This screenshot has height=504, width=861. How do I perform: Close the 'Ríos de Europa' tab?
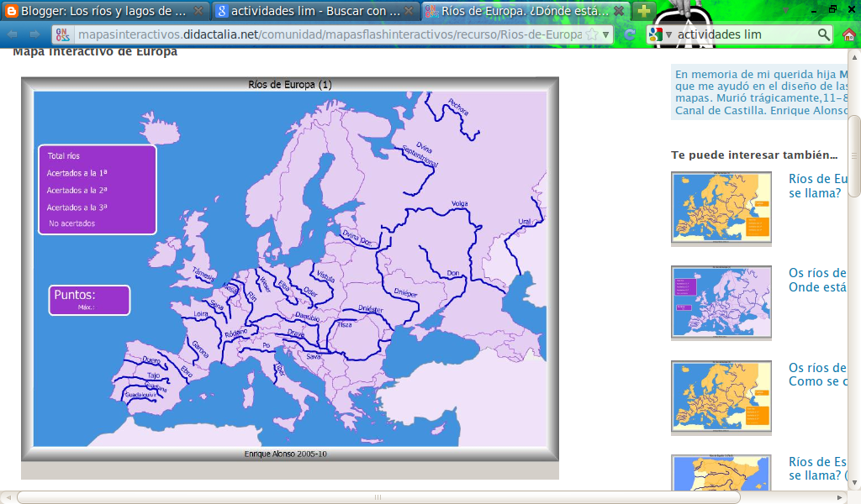pos(619,10)
